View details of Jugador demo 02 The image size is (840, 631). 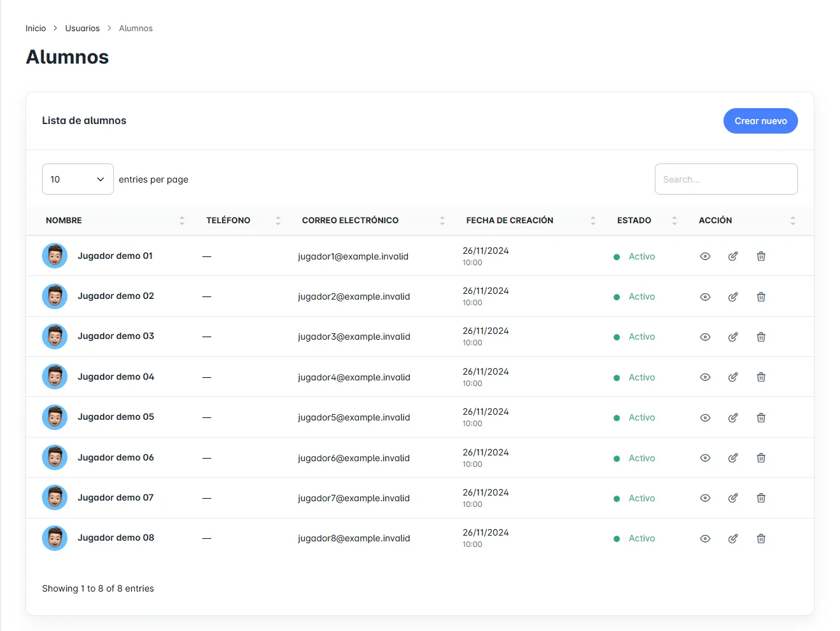point(705,297)
